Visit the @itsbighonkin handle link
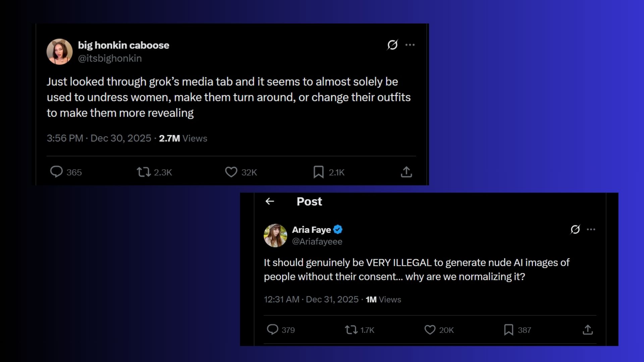Image resolution: width=644 pixels, height=362 pixels. click(x=110, y=58)
